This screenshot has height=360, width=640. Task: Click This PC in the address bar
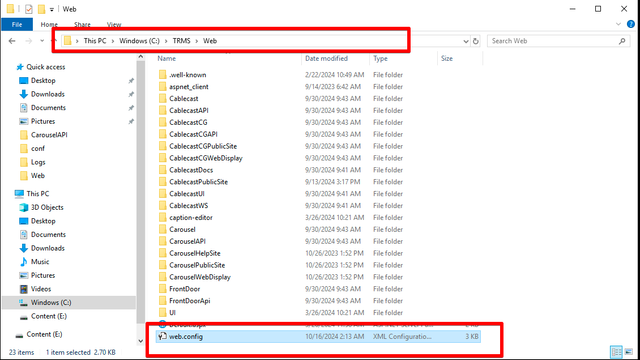(x=95, y=41)
